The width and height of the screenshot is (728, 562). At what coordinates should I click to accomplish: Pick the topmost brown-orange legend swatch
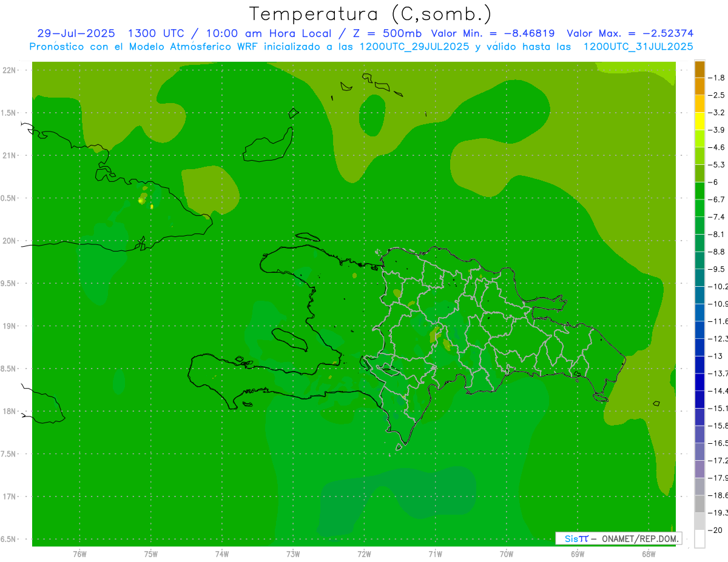pos(699,69)
